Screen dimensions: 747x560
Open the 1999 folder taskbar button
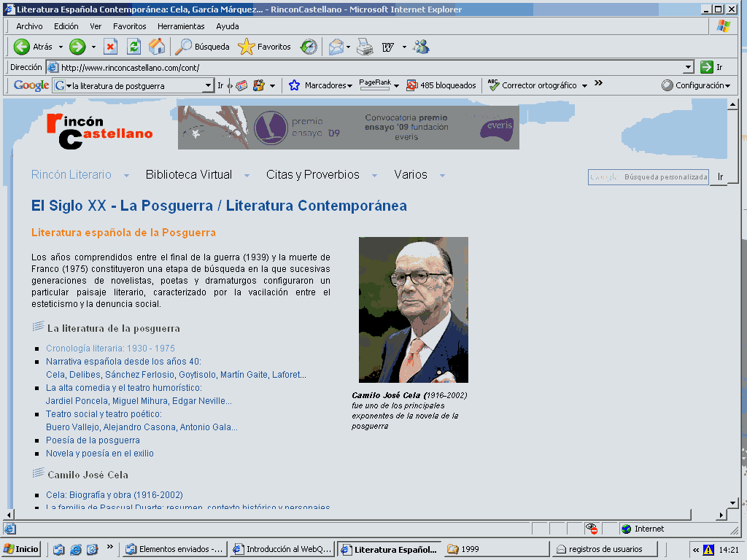495,549
